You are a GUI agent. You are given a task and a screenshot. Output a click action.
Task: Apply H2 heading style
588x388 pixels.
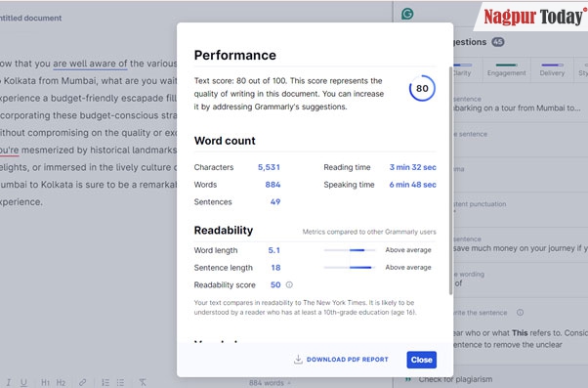61,382
